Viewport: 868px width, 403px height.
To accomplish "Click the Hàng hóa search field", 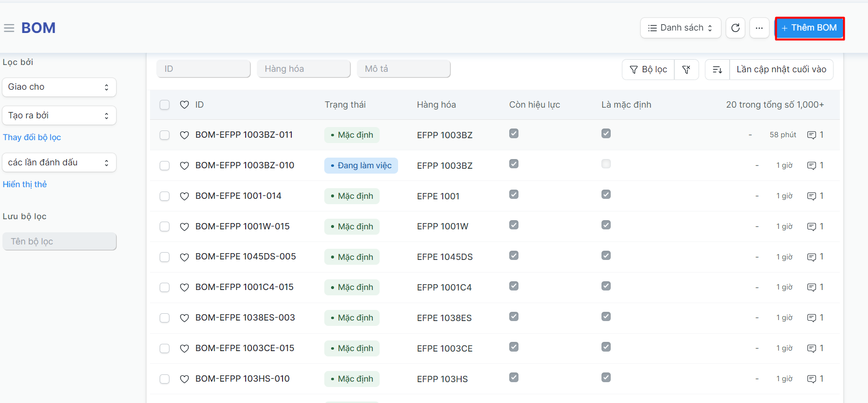I will pyautogui.click(x=303, y=69).
